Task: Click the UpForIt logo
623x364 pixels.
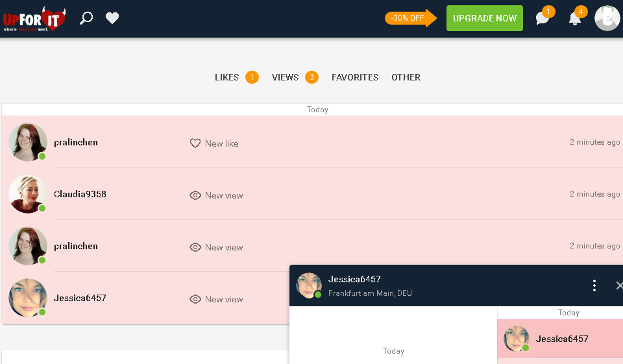Action: (x=34, y=19)
